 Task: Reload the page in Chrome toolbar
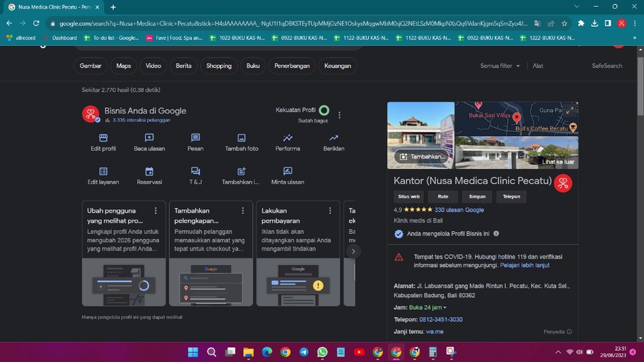tap(36, 23)
